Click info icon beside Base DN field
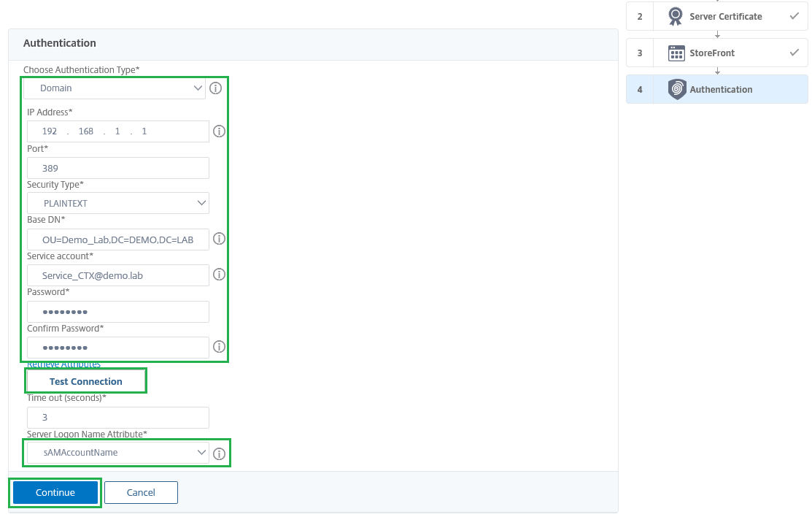Screen dimensions: 812x517 218,239
